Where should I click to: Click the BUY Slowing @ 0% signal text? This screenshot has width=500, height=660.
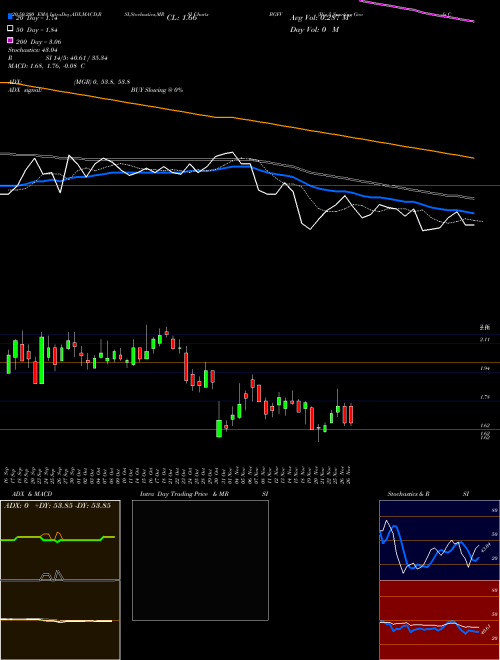[157, 90]
